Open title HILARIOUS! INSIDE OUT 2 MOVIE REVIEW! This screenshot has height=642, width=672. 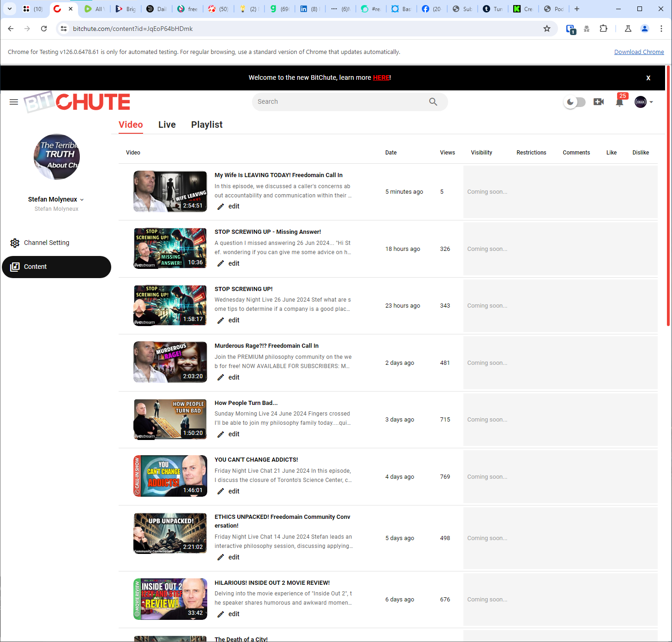[x=272, y=583]
